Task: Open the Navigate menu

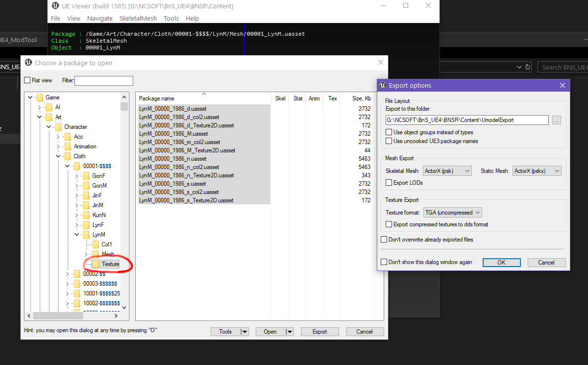Action: (100, 18)
